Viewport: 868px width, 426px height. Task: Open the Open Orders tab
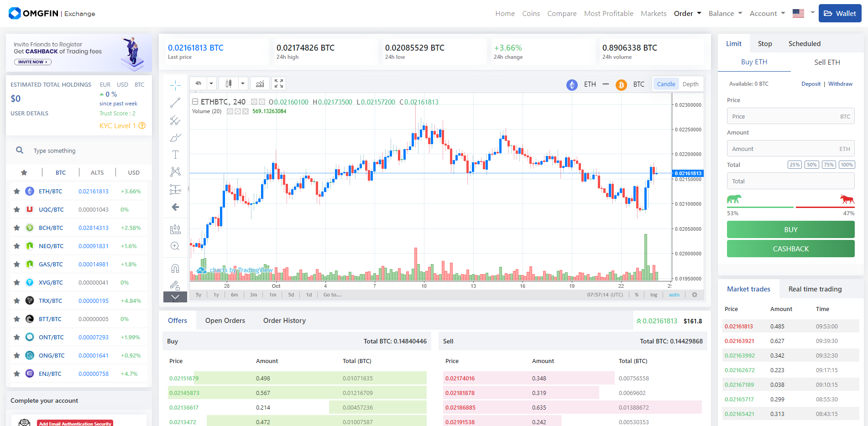225,321
